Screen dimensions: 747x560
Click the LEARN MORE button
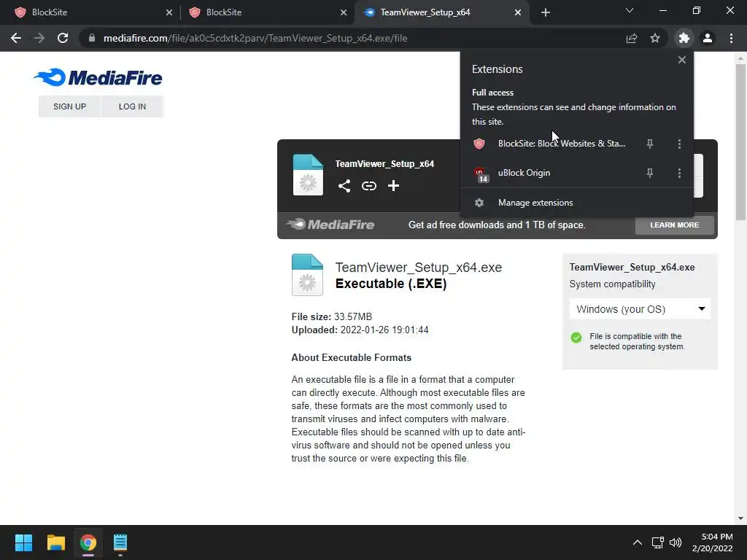coord(675,225)
